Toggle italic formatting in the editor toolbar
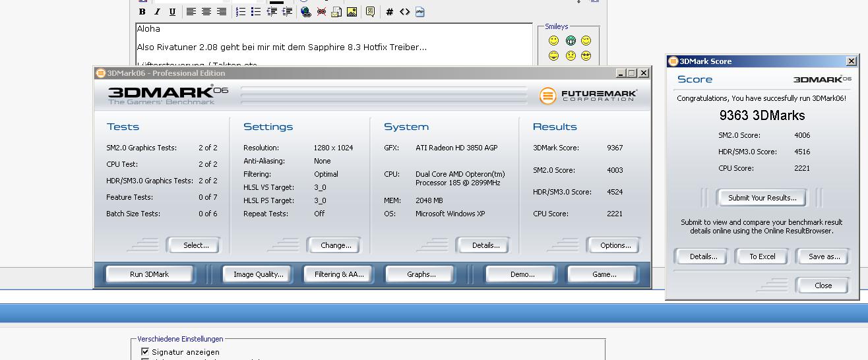This screenshot has width=868, height=360. (157, 12)
